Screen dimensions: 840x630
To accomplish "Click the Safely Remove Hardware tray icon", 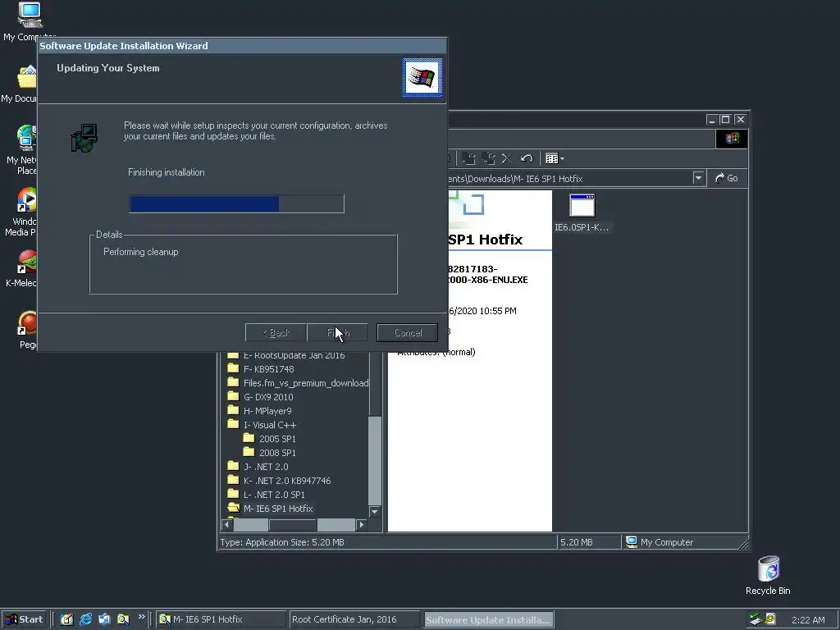I will (756, 619).
